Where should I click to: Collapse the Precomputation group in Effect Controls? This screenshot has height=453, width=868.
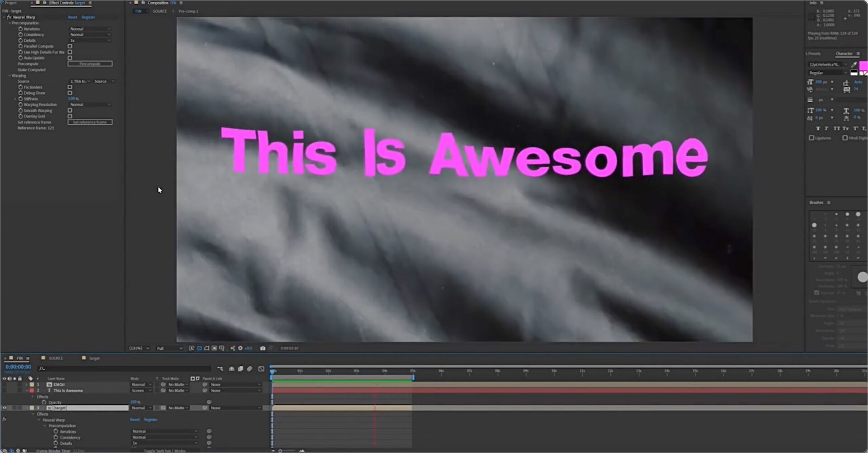pos(10,23)
